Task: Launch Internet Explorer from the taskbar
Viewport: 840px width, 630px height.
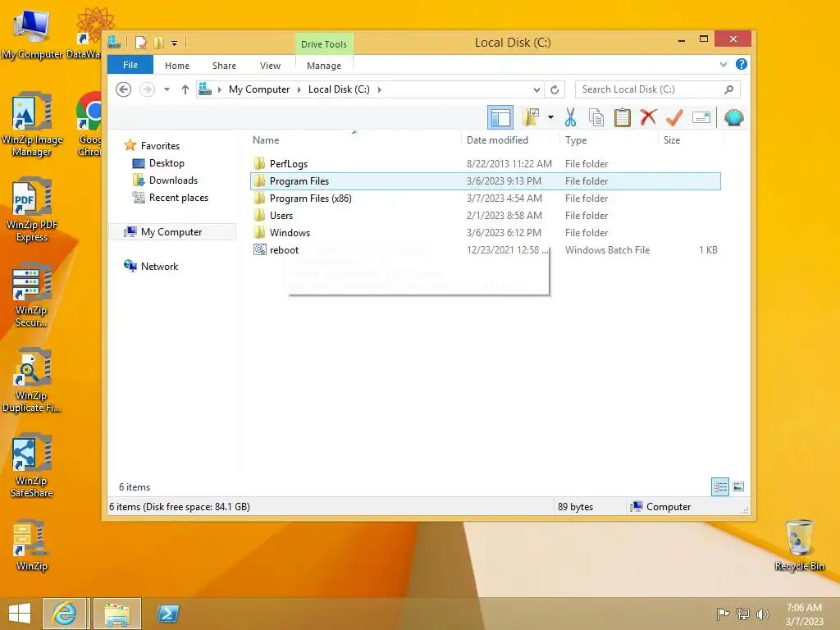Action: click(x=64, y=614)
